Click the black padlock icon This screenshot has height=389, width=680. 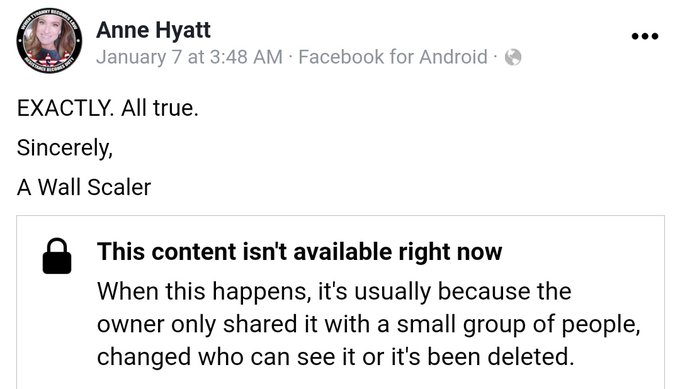tap(57, 256)
